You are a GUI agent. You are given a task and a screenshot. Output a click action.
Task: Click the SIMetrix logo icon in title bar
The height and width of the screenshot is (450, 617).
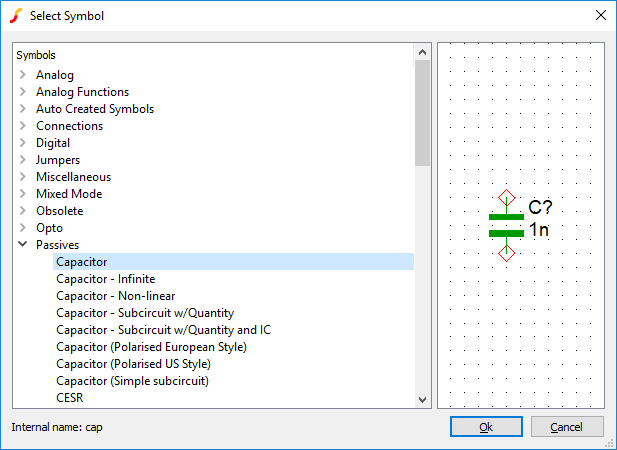[16, 16]
